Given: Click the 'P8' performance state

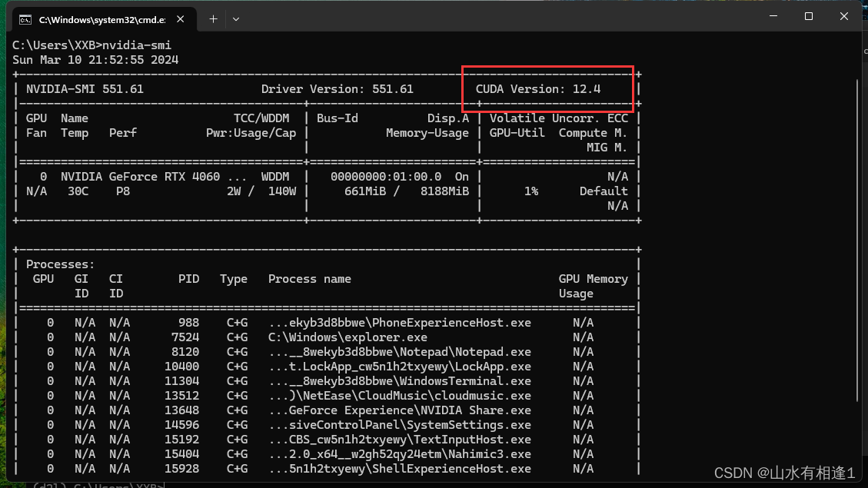Looking at the screenshot, I should pyautogui.click(x=123, y=191).
